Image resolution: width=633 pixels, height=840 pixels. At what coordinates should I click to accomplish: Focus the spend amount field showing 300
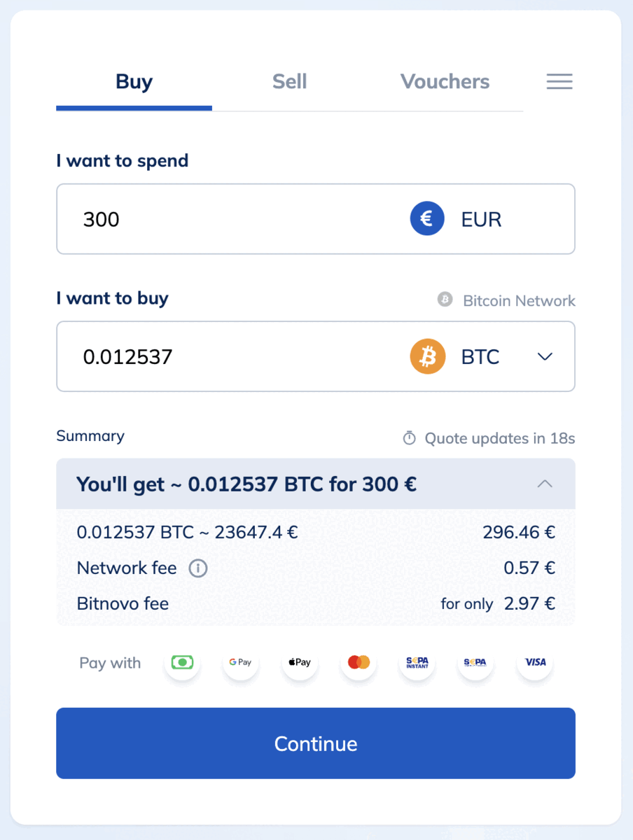tap(231, 219)
